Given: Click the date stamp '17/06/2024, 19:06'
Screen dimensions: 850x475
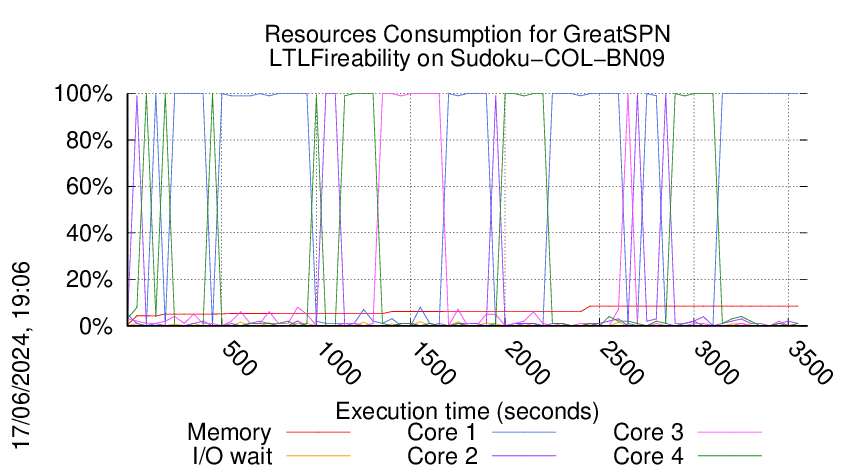Looking at the screenshot, I should (x=21, y=355).
